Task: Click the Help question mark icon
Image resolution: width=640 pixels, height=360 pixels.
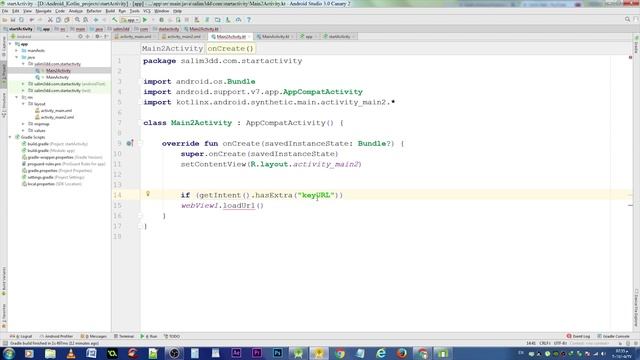Action: tap(249, 20)
